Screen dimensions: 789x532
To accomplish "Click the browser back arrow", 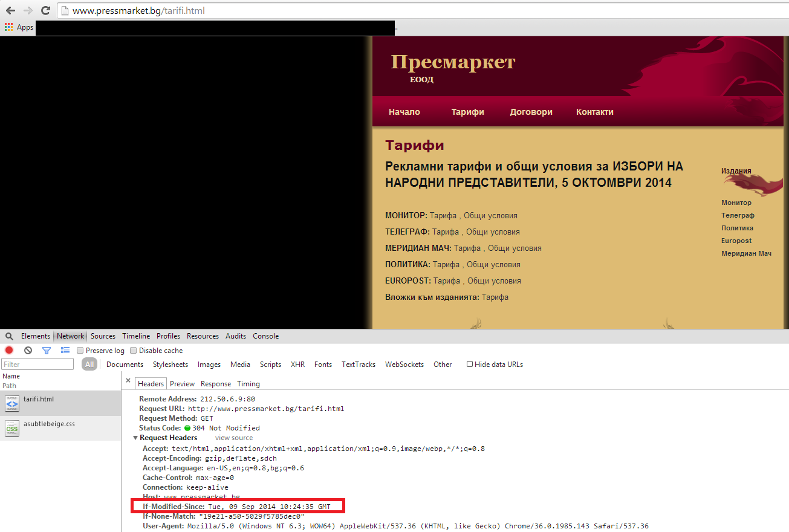I will point(10,10).
